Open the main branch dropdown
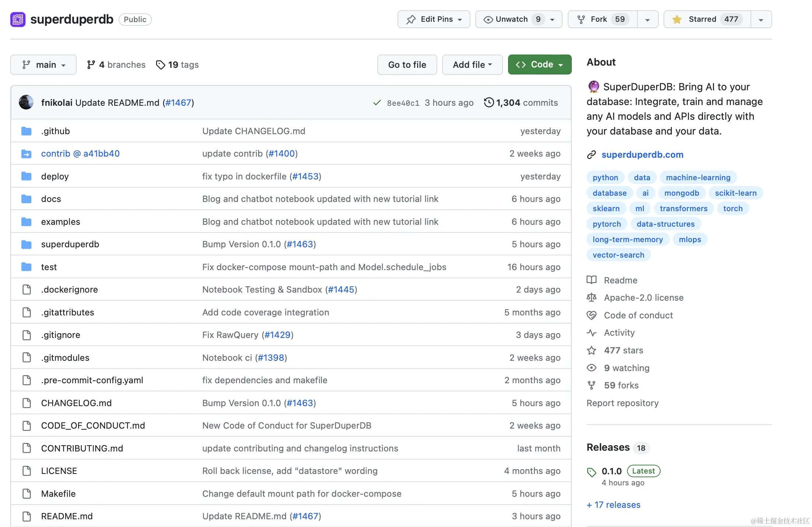This screenshot has height=527, width=812. click(x=43, y=65)
